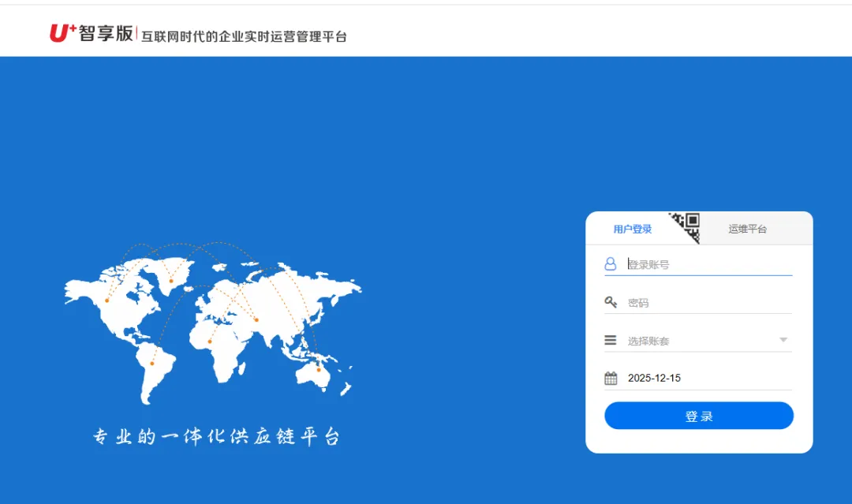Click the white top header bar
The image size is (852, 504).
[473, 30]
